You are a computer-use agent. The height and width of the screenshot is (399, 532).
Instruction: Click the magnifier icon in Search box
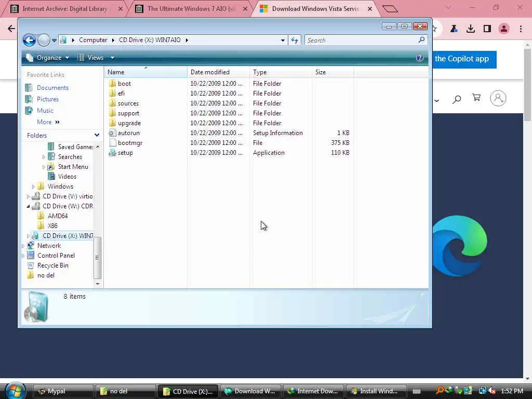[421, 40]
